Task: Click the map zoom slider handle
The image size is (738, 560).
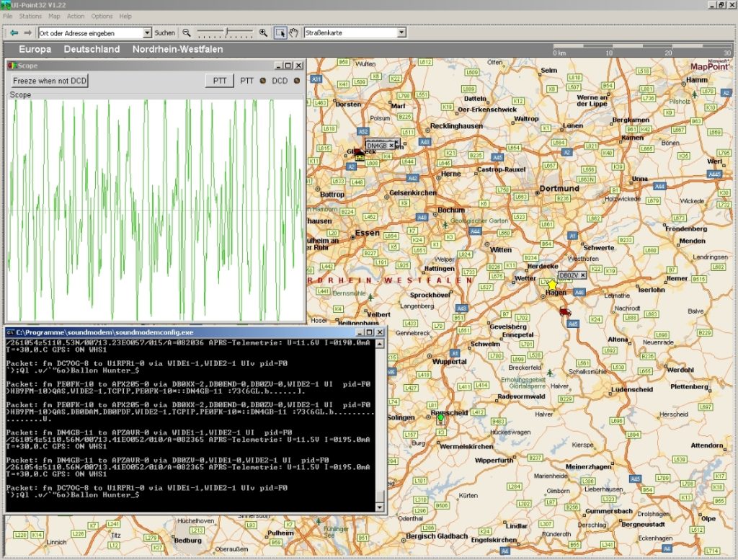Action: 227,32
